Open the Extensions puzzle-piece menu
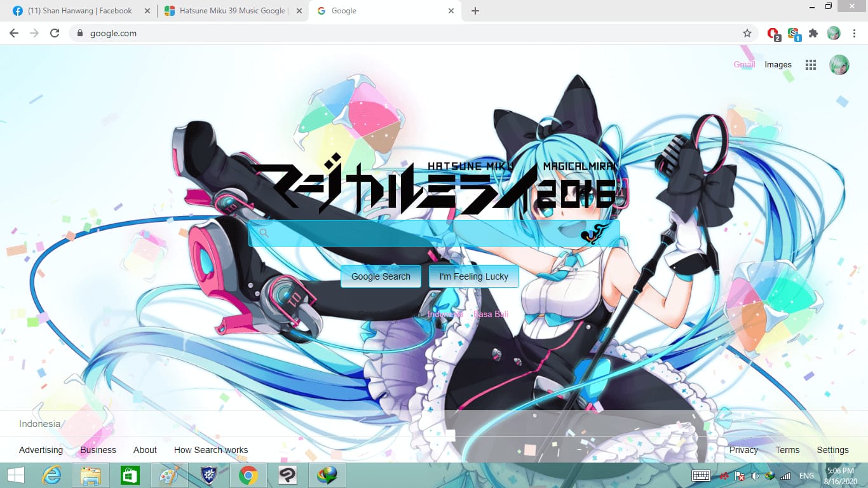 (813, 33)
